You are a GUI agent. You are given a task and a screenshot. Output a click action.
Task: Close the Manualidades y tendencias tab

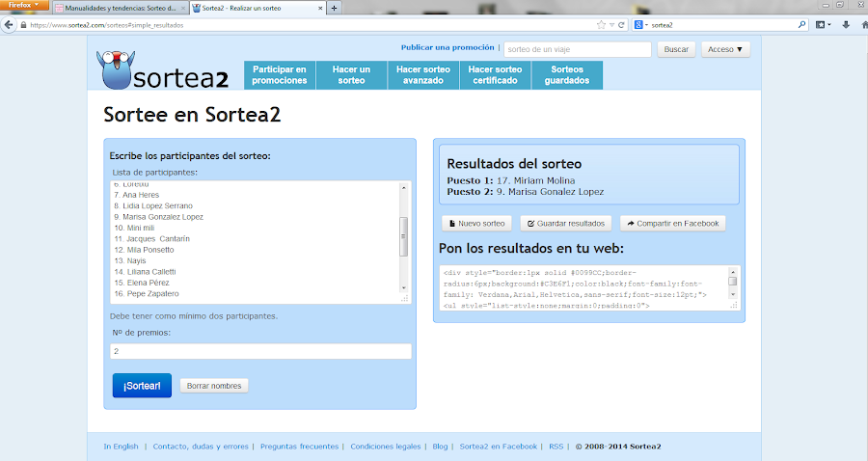pyautogui.click(x=183, y=9)
